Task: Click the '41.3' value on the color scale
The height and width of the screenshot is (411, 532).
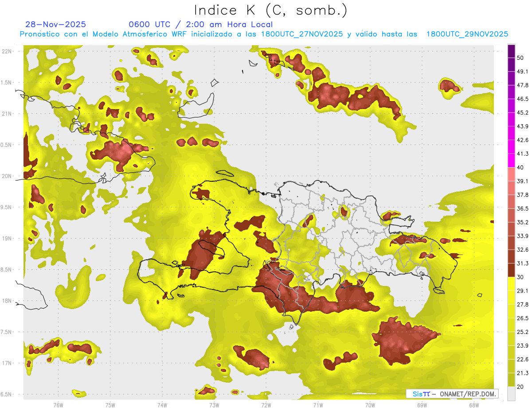Action: coord(522,154)
